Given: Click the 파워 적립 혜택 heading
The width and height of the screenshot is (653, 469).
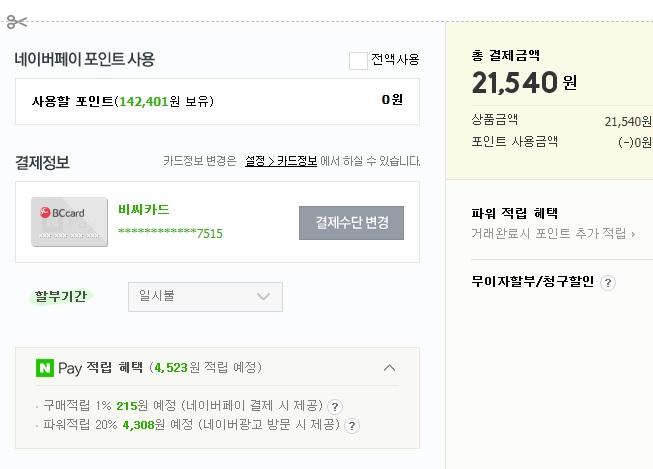Looking at the screenshot, I should [x=514, y=213].
